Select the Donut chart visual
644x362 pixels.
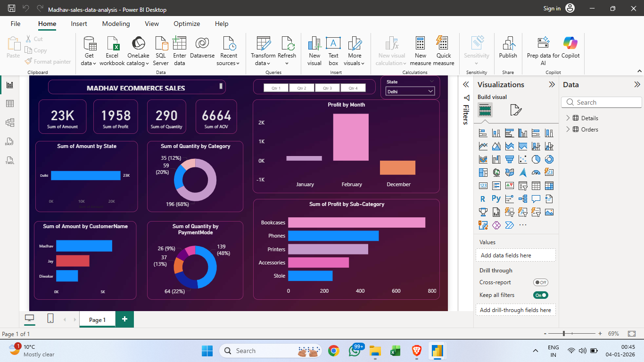[x=549, y=159]
